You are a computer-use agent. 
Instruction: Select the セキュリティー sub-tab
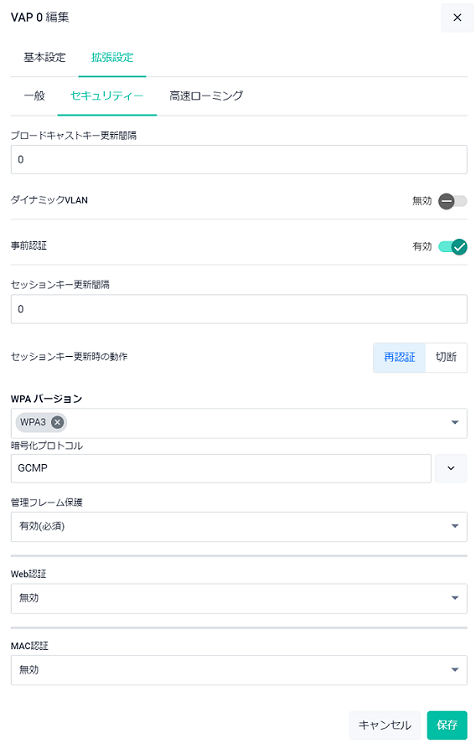tap(107, 96)
